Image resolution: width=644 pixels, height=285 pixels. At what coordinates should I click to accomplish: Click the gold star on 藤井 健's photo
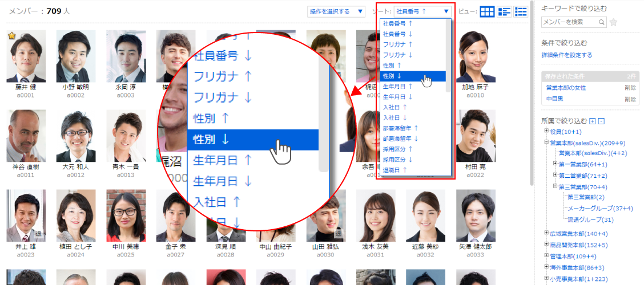pyautogui.click(x=11, y=36)
